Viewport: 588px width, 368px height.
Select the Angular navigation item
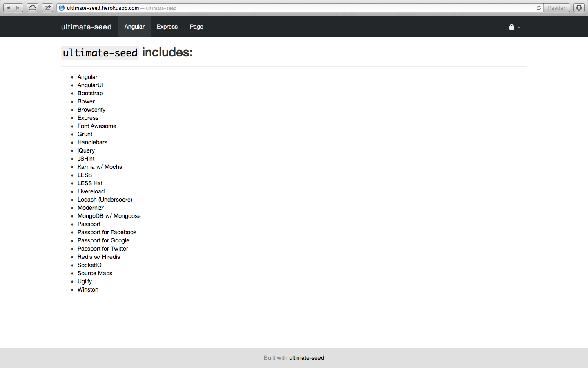[134, 27]
